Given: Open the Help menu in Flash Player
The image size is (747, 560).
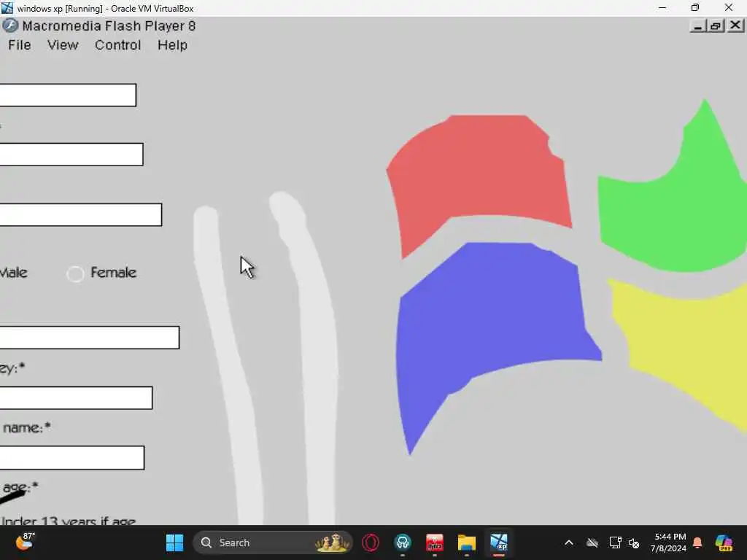Looking at the screenshot, I should click(x=172, y=44).
